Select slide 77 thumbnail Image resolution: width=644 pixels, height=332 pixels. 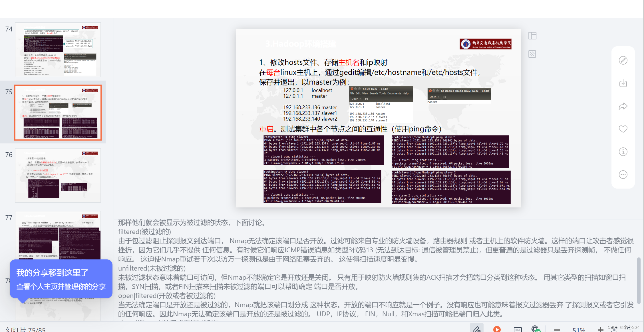[x=58, y=235]
